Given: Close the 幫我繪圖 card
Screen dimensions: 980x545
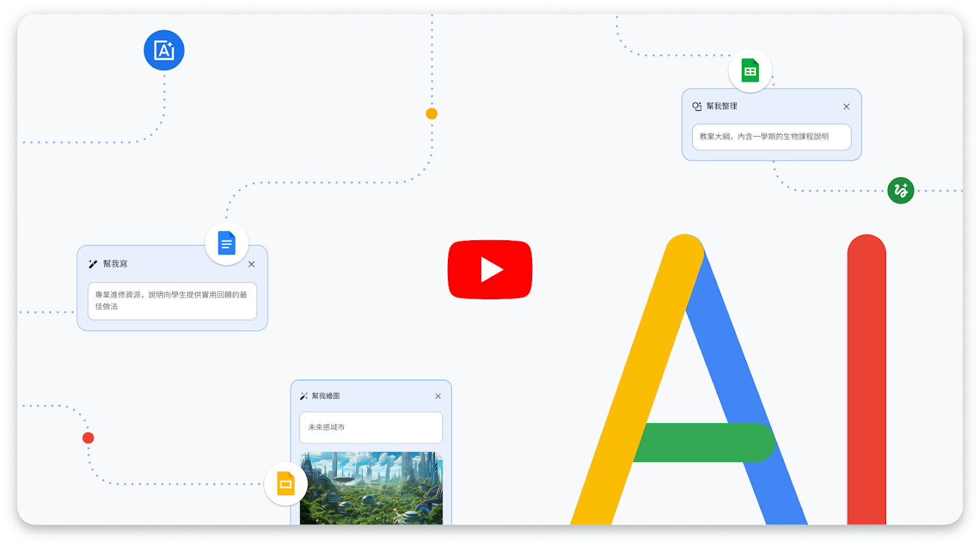Looking at the screenshot, I should click(438, 396).
